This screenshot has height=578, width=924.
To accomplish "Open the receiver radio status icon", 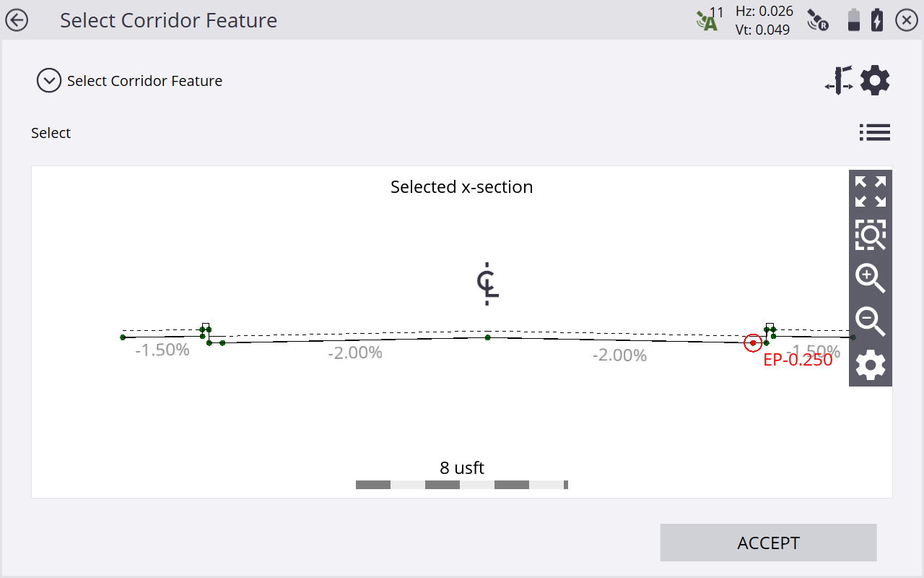I will tap(818, 20).
